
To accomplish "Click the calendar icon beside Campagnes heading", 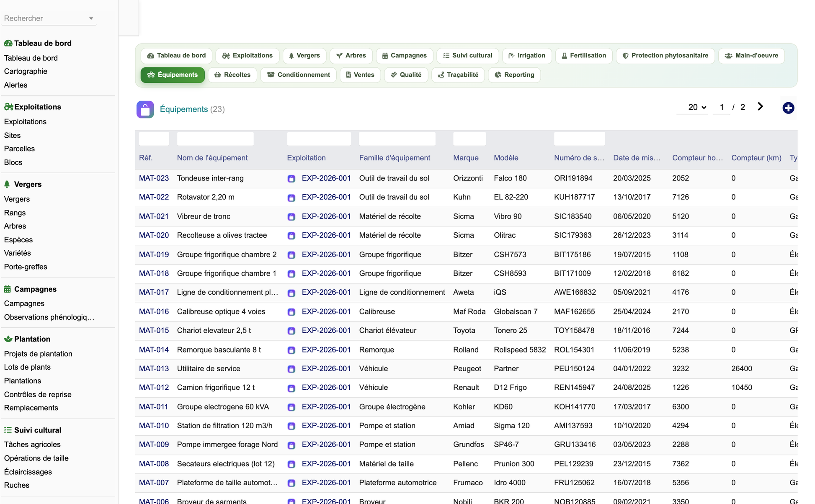I will coord(8,289).
